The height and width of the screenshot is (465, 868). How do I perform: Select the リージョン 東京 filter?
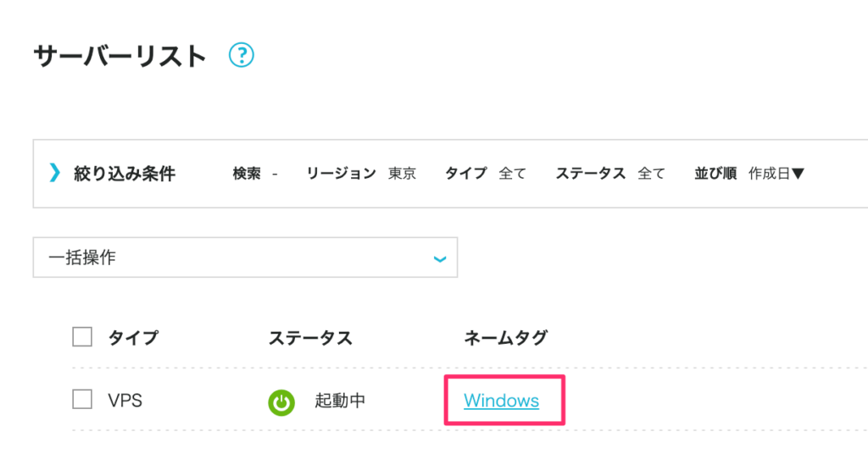pos(361,174)
